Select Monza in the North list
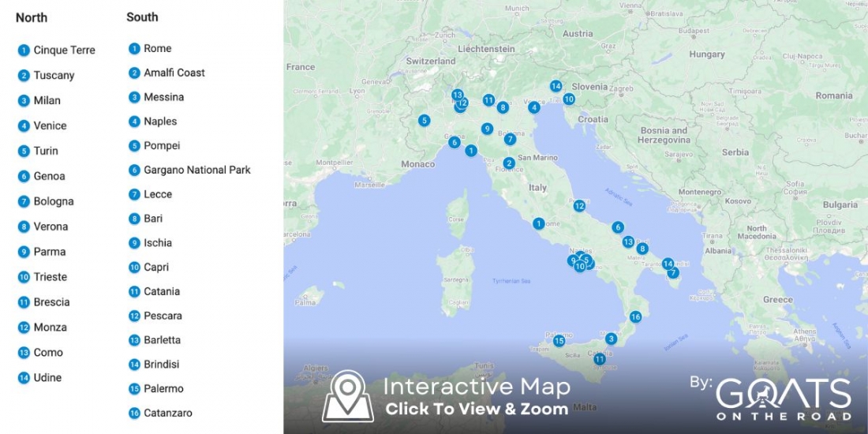This screenshot has width=868, height=434. pyautogui.click(x=50, y=327)
